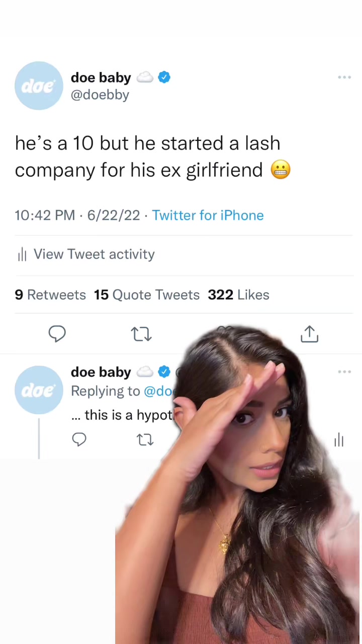Click the 10:42 PM tweet timestamp
This screenshot has width=362, height=644.
[x=45, y=215]
